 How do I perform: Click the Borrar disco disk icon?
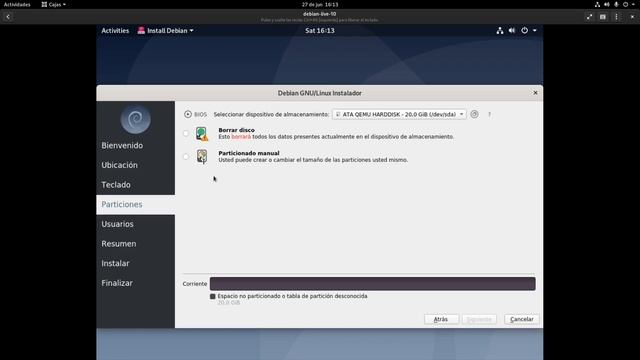point(202,133)
